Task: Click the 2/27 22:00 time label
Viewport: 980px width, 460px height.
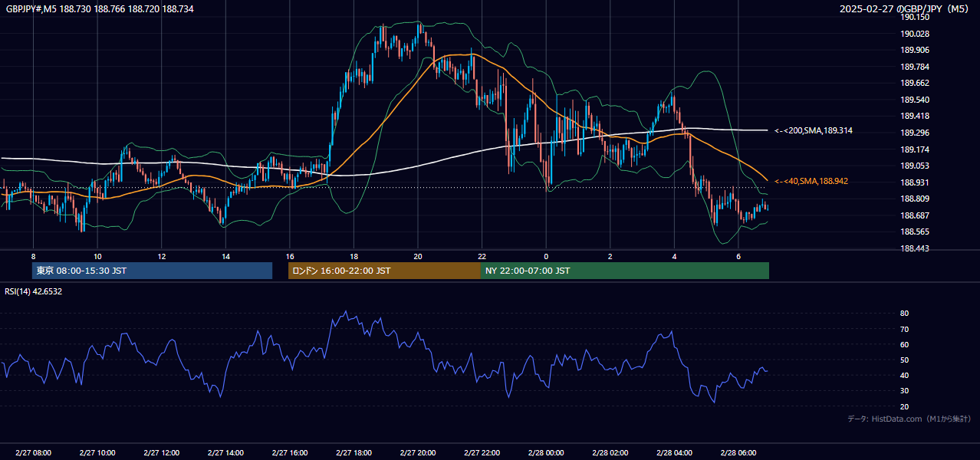Action: 482,453
